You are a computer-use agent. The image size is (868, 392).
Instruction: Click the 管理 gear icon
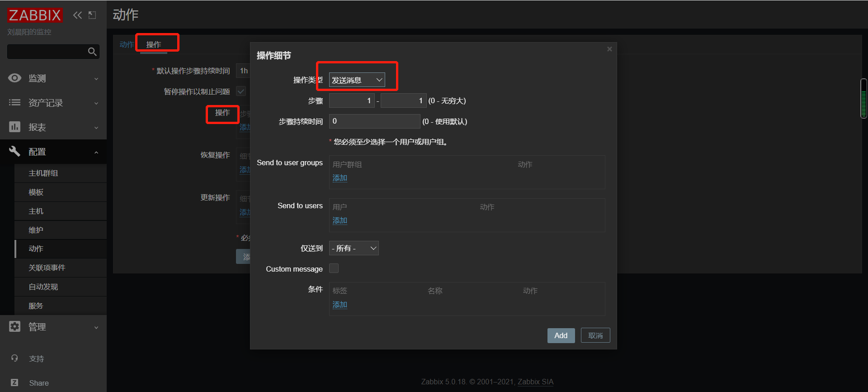(x=14, y=326)
